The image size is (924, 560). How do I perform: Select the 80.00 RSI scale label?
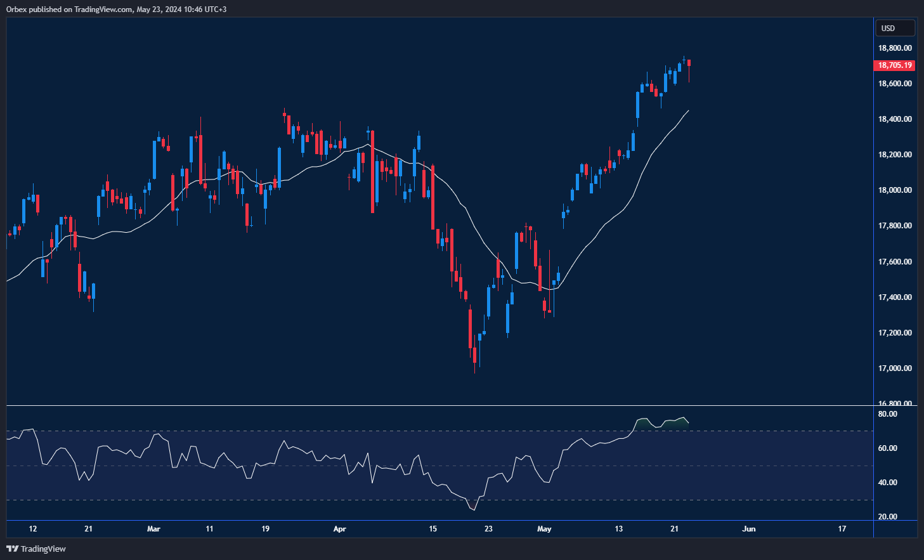[887, 414]
